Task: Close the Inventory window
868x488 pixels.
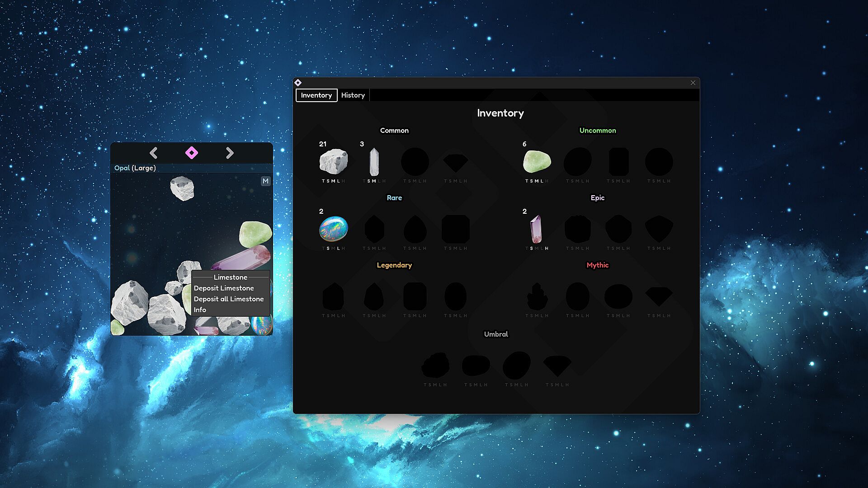Action: [x=693, y=83]
